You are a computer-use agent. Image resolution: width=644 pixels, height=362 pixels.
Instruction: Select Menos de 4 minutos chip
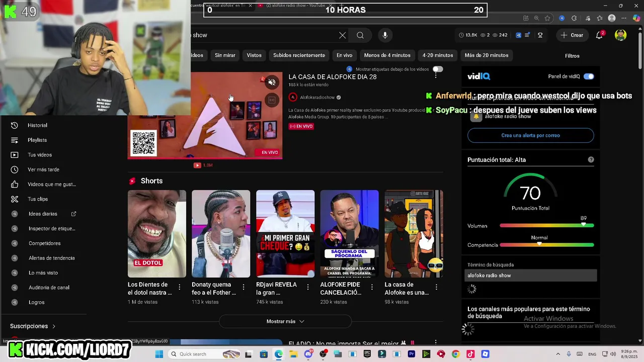coord(387,55)
